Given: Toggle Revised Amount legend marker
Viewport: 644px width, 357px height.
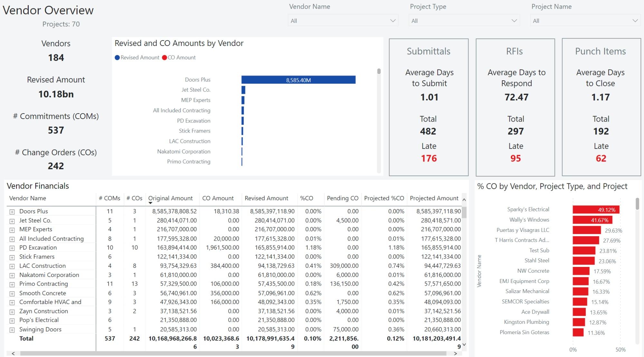Looking at the screenshot, I should (x=117, y=58).
